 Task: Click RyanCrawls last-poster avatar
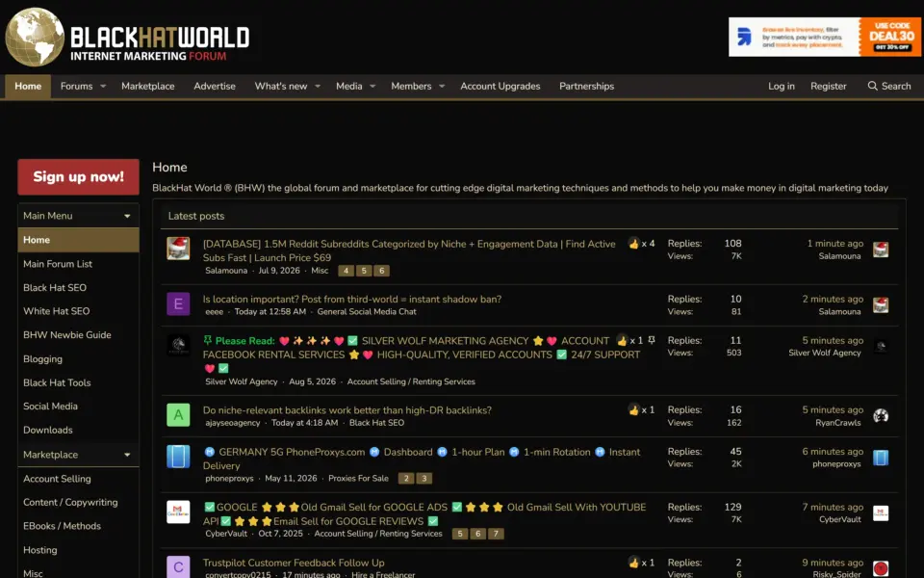(881, 416)
